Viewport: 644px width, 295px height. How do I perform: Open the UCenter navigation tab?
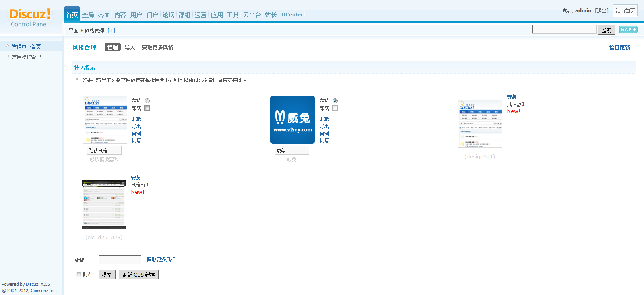click(292, 15)
